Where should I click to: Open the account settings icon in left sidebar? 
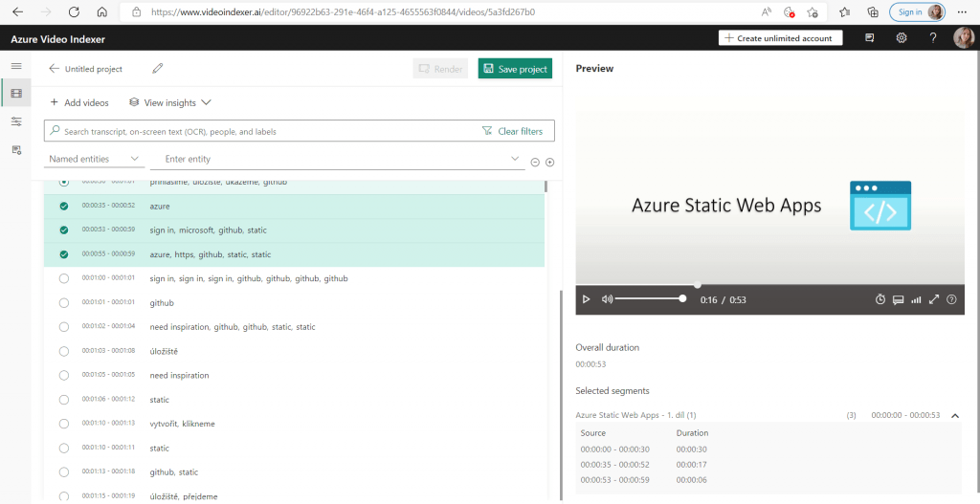click(x=16, y=150)
